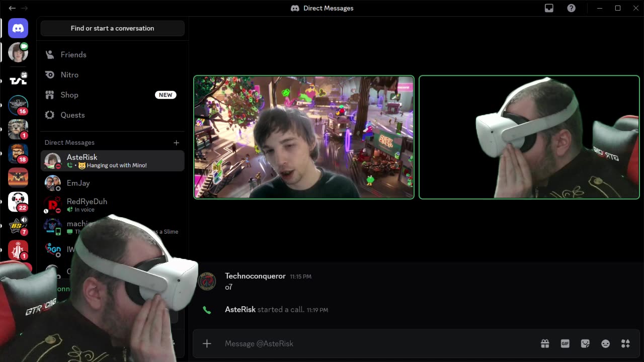The height and width of the screenshot is (362, 644).
Task: Open the server with 16 notifications
Action: point(18,105)
